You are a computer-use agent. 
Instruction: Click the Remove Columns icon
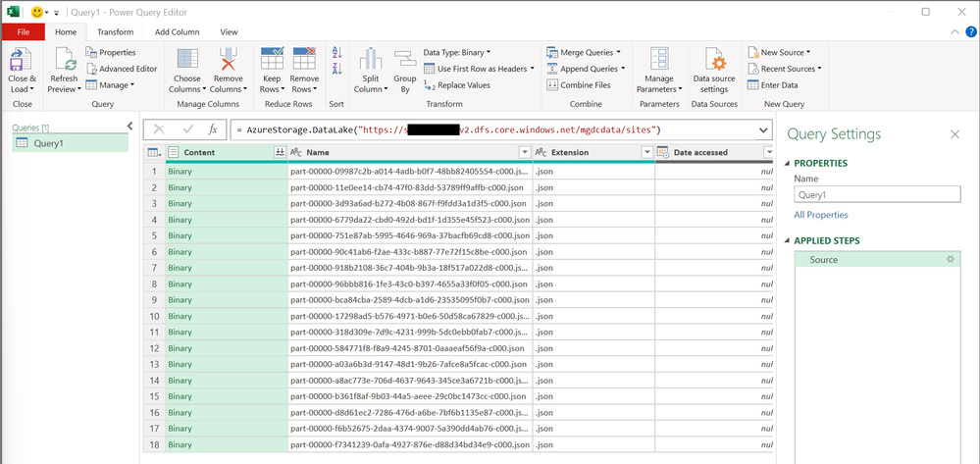(229, 60)
